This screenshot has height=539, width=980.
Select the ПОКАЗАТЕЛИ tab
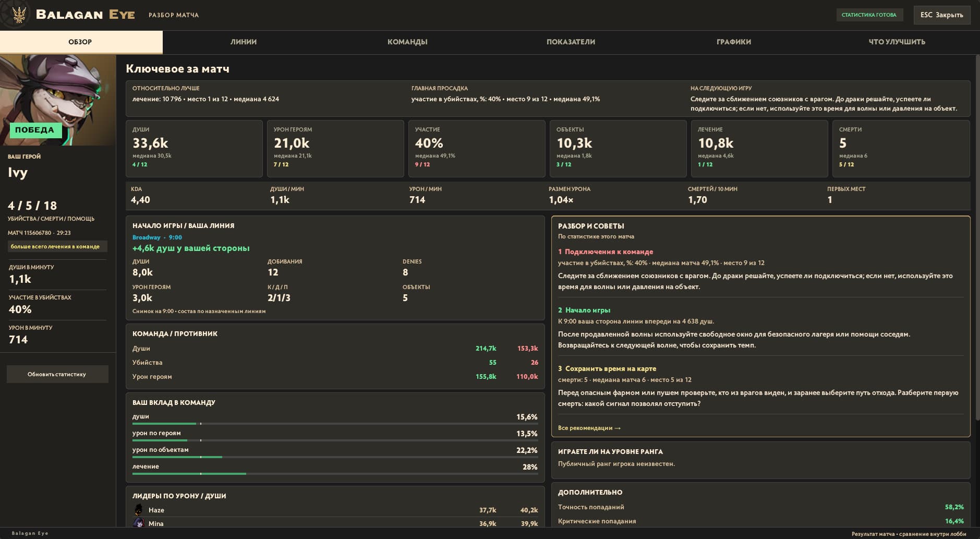pyautogui.click(x=571, y=42)
